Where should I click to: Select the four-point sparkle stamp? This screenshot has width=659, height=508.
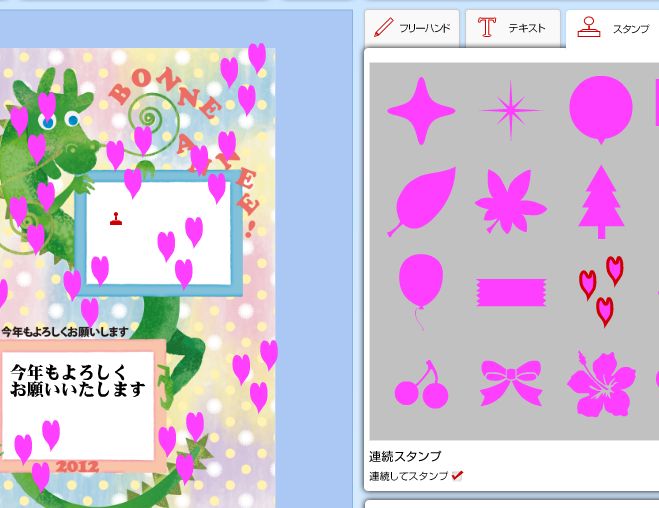click(x=421, y=111)
